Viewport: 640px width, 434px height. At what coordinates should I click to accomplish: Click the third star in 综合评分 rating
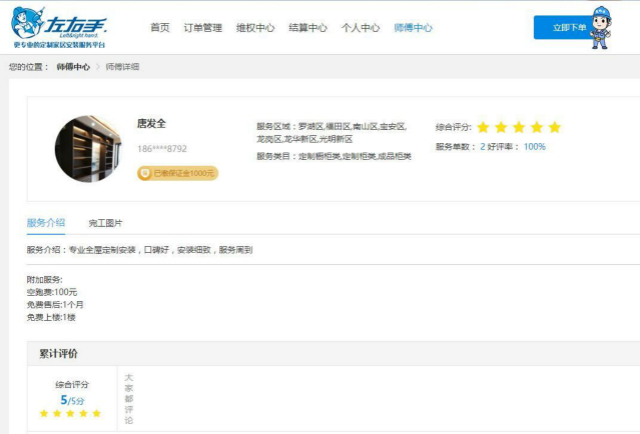(x=519, y=127)
